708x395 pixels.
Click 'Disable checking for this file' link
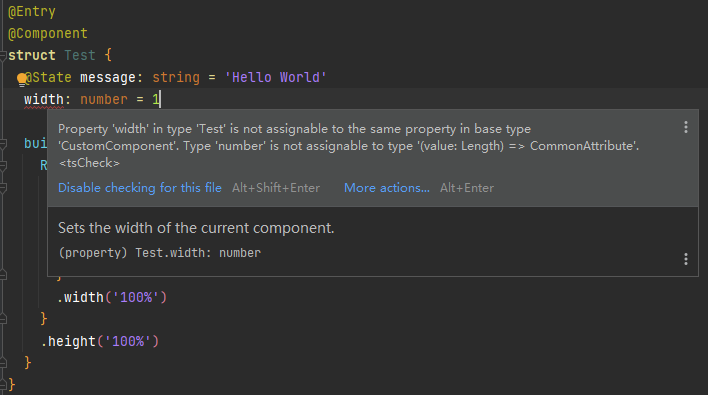click(x=140, y=188)
